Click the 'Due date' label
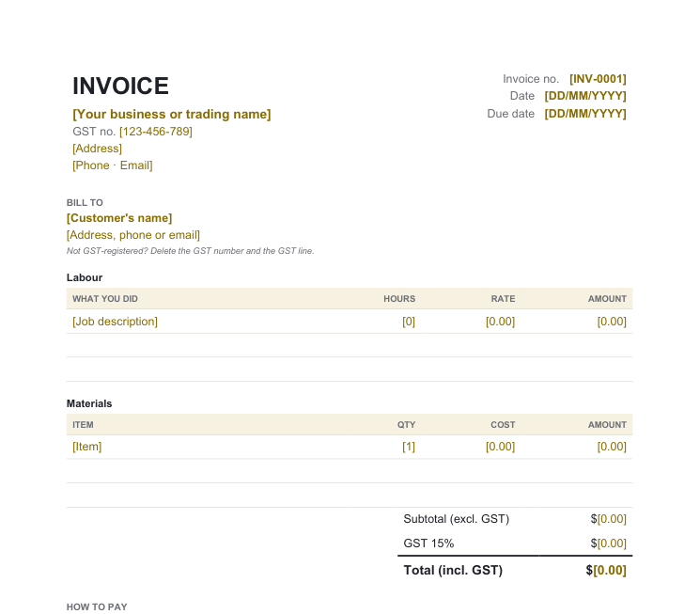 (511, 114)
